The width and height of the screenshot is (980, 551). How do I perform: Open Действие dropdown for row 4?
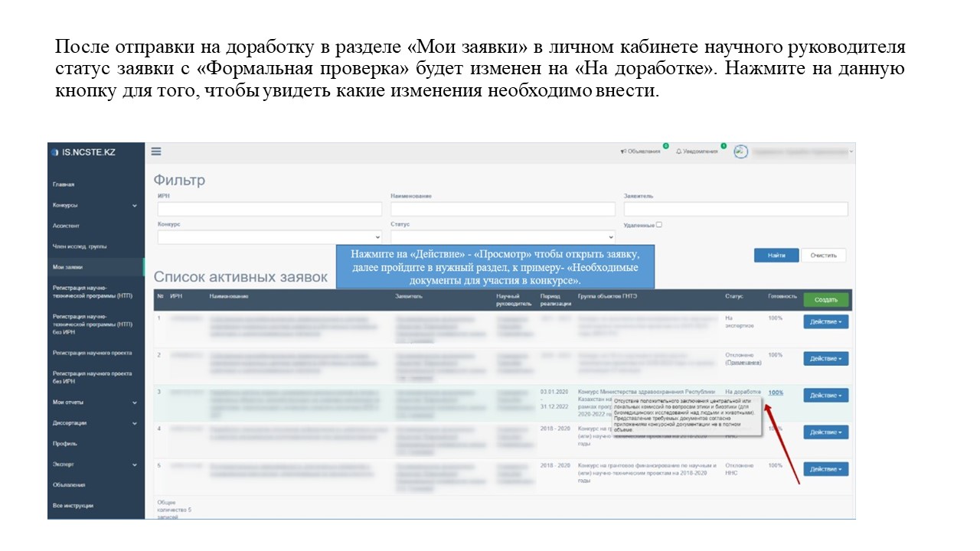(825, 432)
